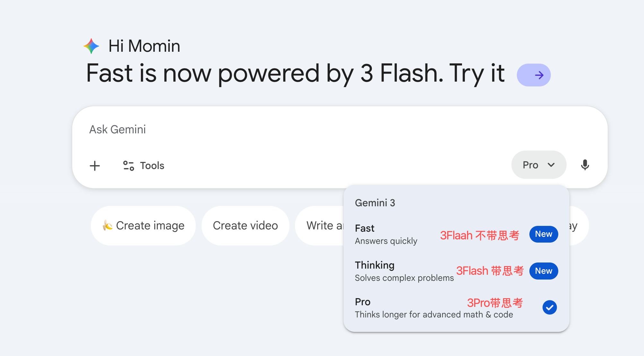Activate the microphone voice input
Image resolution: width=644 pixels, height=356 pixels.
(585, 165)
